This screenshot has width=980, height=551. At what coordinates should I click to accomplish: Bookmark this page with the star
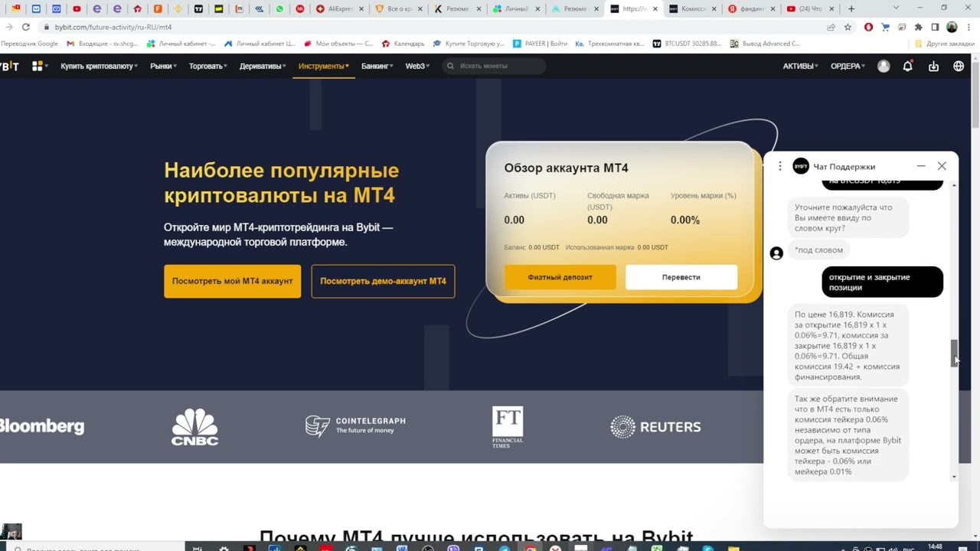point(848,27)
